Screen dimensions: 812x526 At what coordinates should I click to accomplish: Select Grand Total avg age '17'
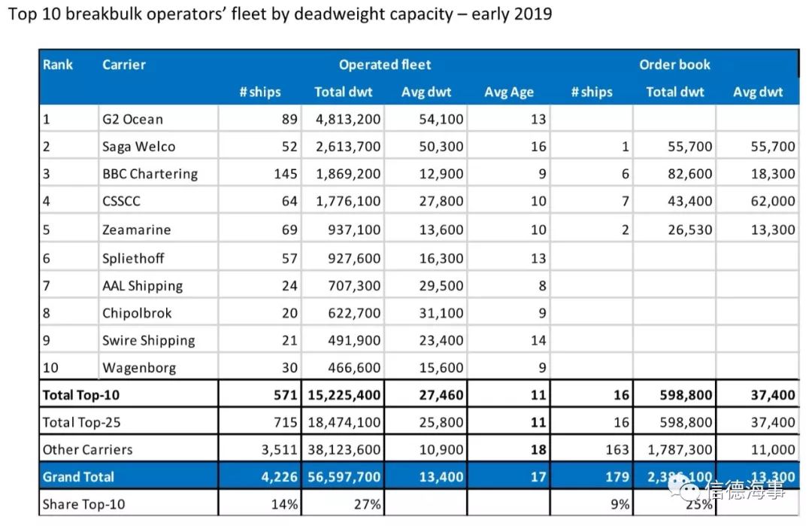[538, 477]
